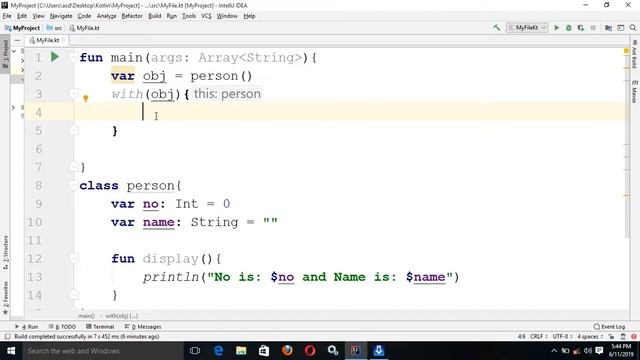Open the Window menu

click(227, 16)
